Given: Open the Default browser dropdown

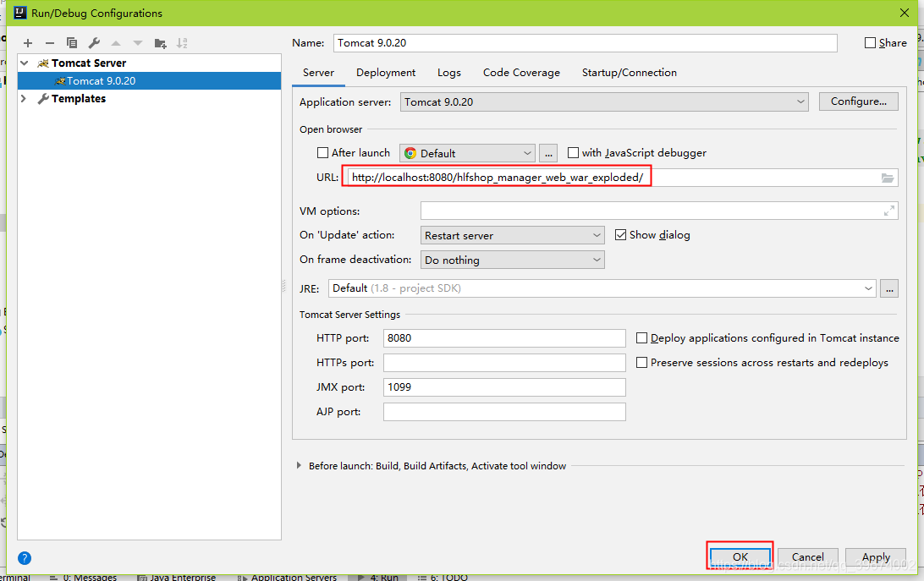Looking at the screenshot, I should (x=467, y=153).
